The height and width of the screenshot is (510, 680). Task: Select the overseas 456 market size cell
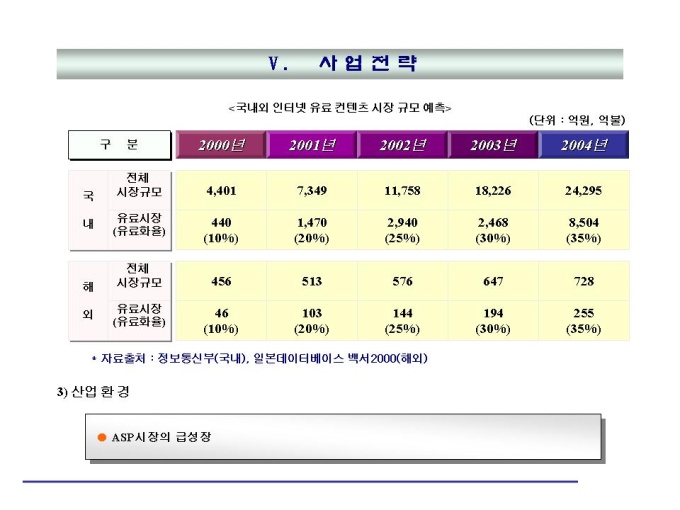pos(221,281)
